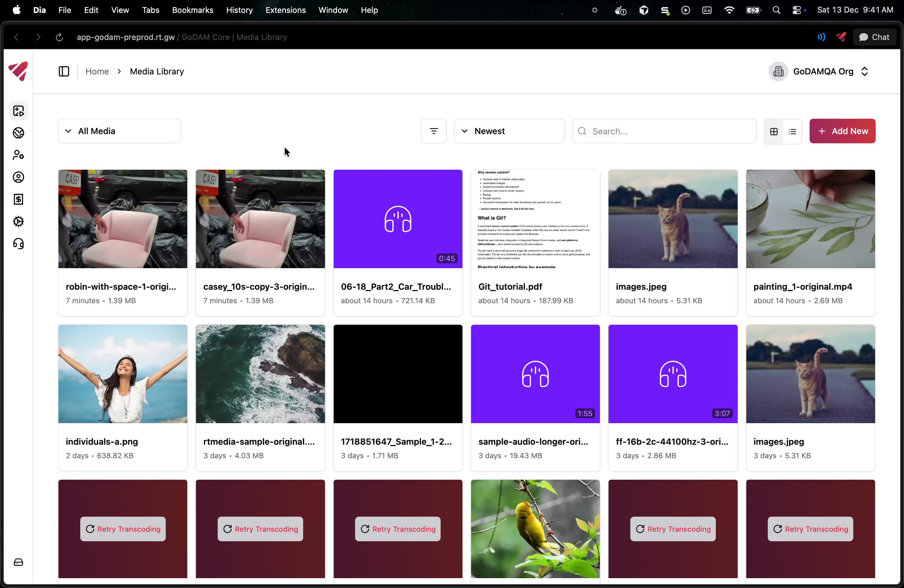The height and width of the screenshot is (588, 904).
Task: Open the 0:45 audio file thumbnail
Action: [x=398, y=219]
